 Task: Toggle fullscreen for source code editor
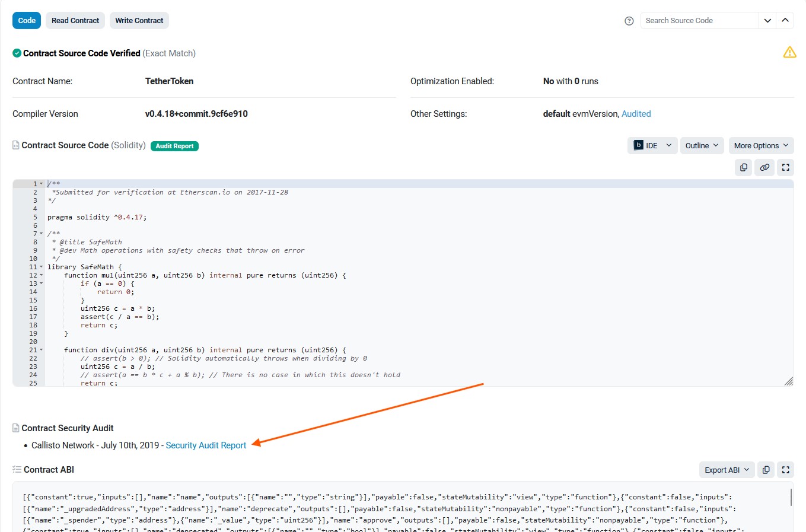785,168
